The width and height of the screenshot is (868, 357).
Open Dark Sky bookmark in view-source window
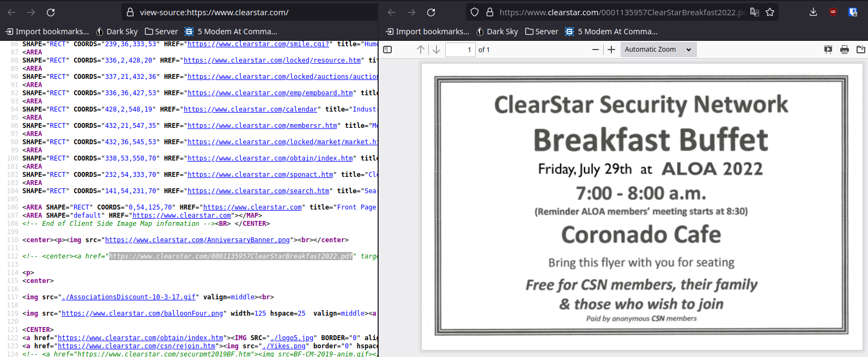click(117, 32)
